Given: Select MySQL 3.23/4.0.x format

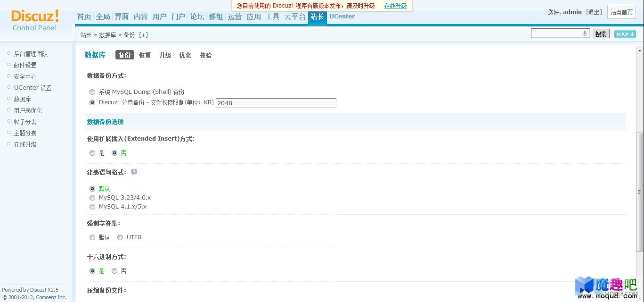Looking at the screenshot, I should click(x=92, y=198).
